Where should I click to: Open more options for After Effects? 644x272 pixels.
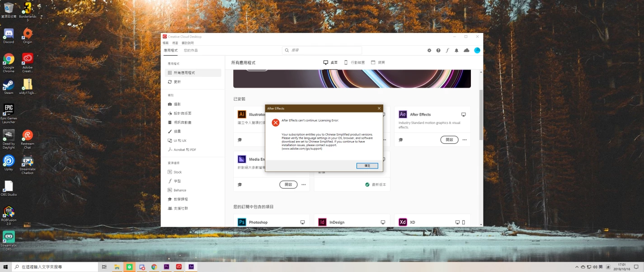465,140
